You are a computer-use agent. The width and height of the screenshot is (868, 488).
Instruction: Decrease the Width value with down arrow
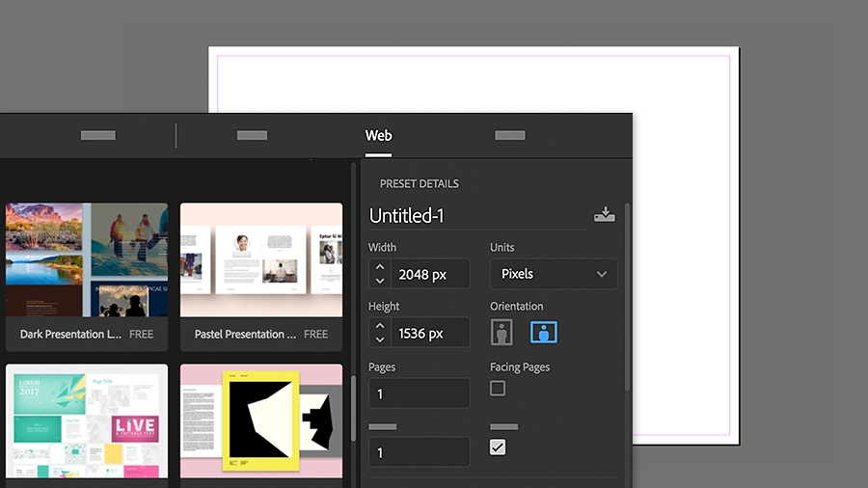coord(380,281)
